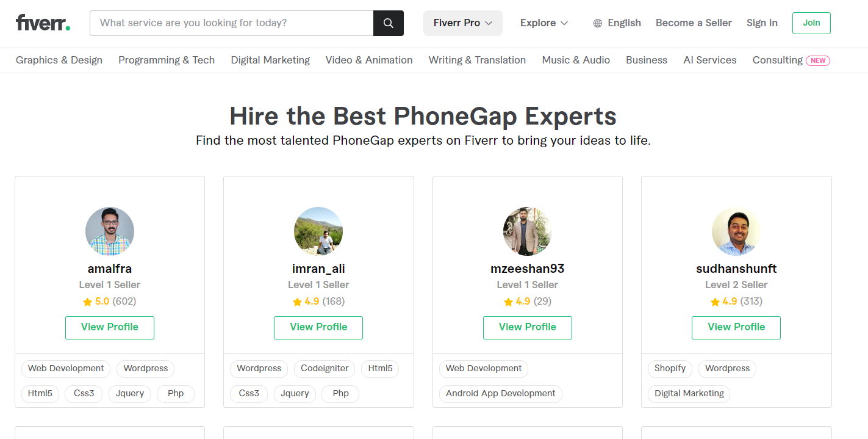
Task: Click the Sign in link
Action: point(762,23)
